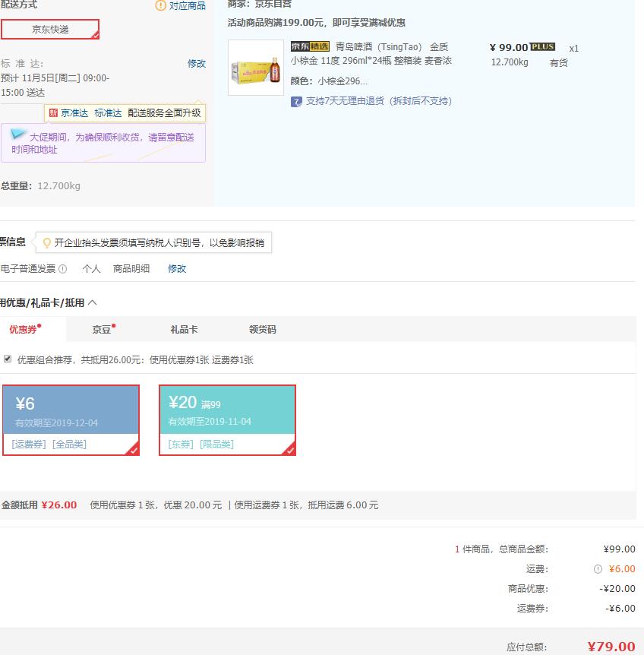This screenshot has width=644, height=655.
Task: Click the 有货 stock status text
Action: coord(558,63)
